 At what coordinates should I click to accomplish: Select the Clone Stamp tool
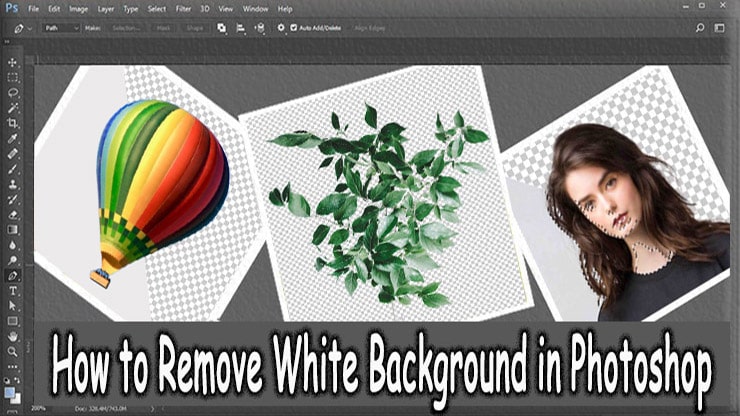pos(12,184)
